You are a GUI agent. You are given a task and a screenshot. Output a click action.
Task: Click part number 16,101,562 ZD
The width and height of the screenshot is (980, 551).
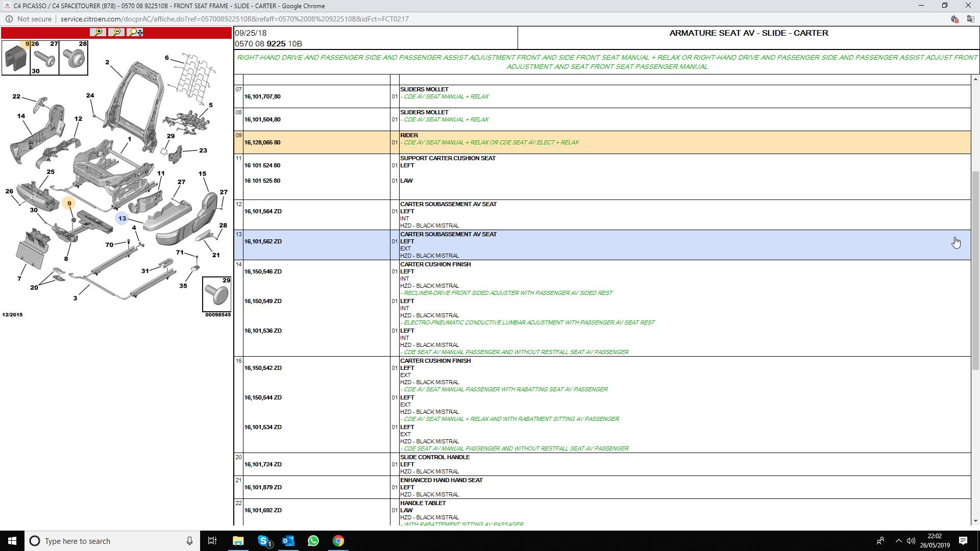[x=263, y=241]
